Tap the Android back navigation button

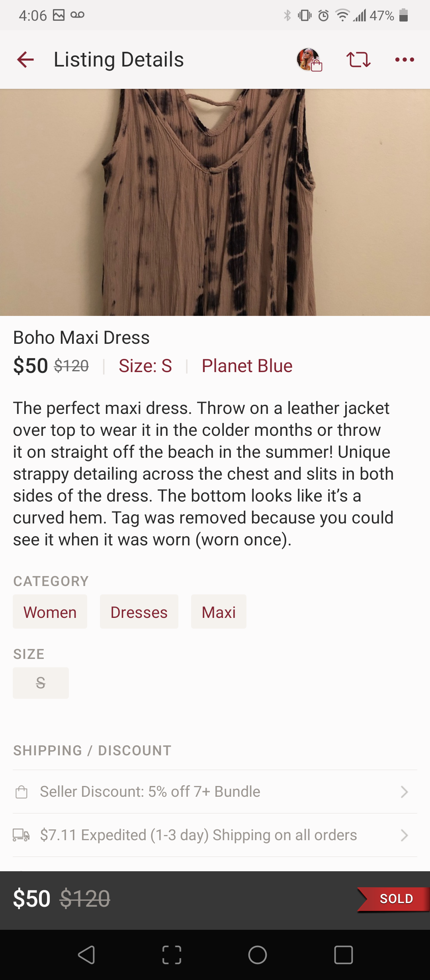click(x=86, y=955)
